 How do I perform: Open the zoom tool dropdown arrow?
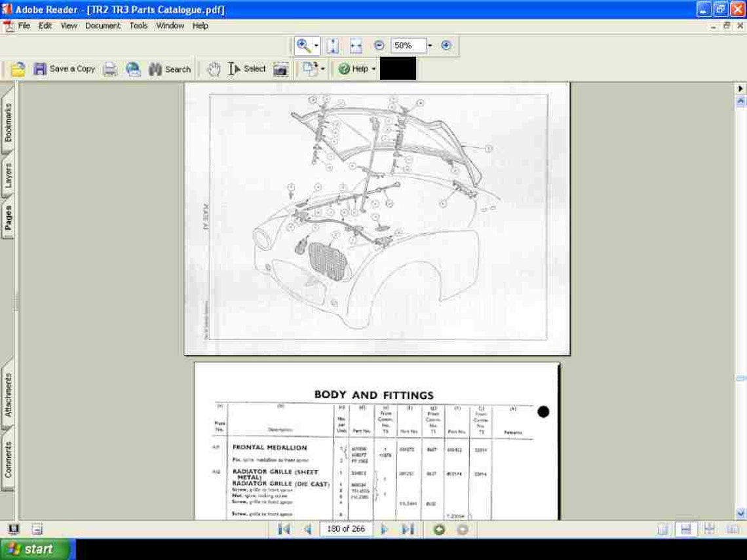316,46
